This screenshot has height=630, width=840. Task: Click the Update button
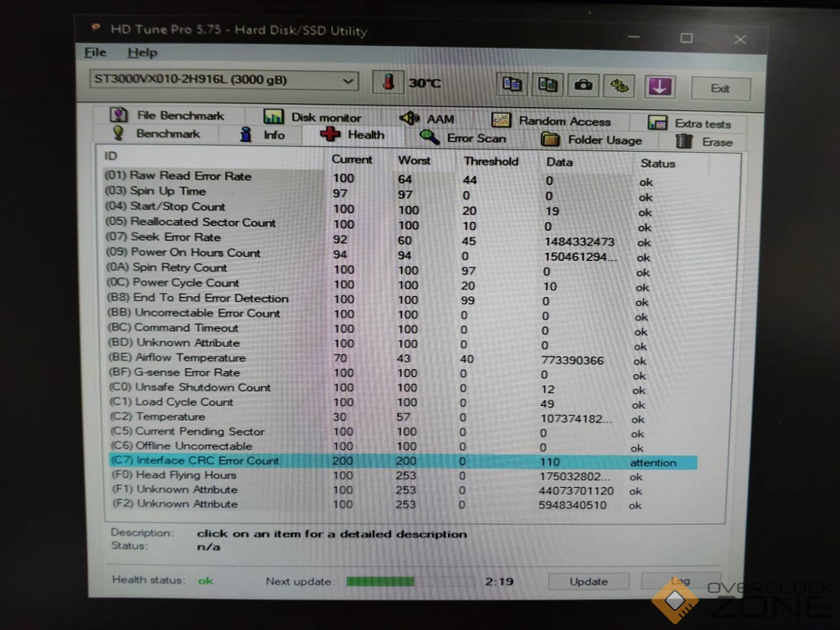tap(589, 581)
